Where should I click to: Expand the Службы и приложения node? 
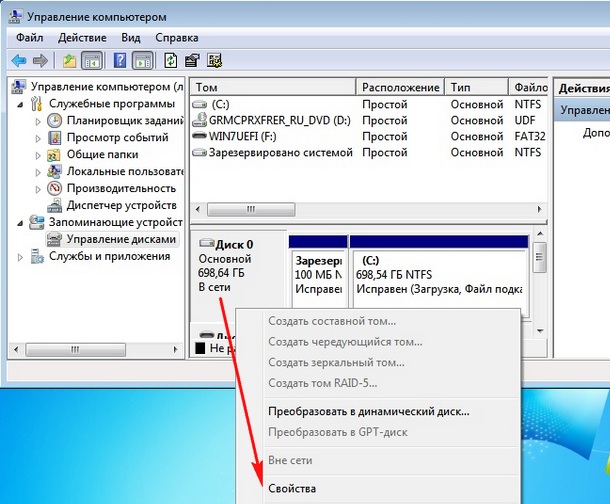coord(20,257)
